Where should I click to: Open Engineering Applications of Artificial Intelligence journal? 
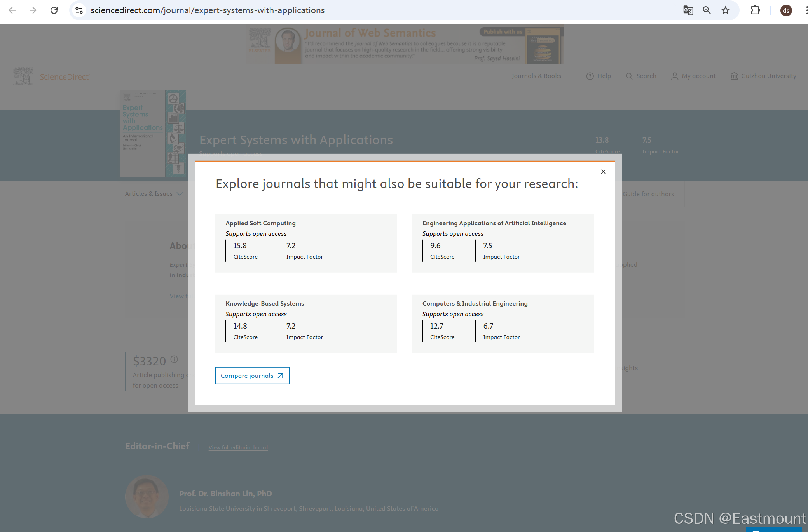[494, 223]
